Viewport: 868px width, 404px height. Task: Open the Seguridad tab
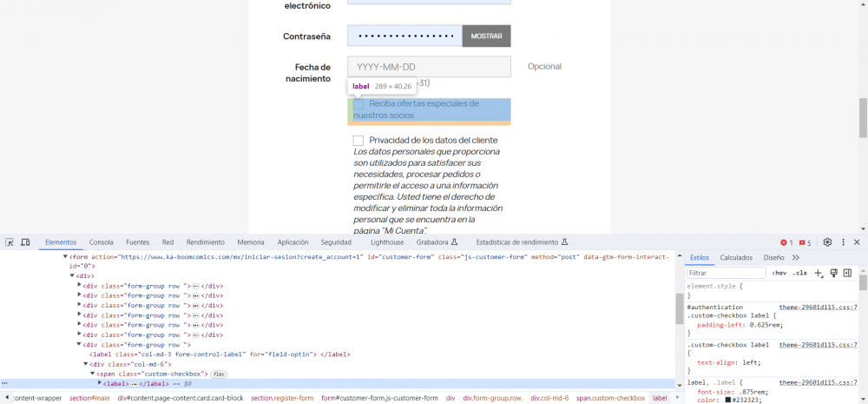tap(336, 242)
